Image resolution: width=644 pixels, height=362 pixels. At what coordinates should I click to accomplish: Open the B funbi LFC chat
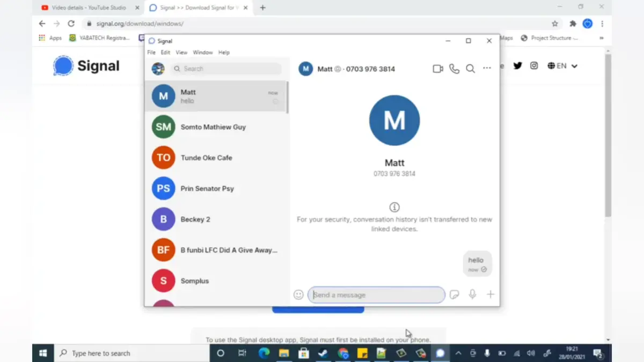pos(216,250)
